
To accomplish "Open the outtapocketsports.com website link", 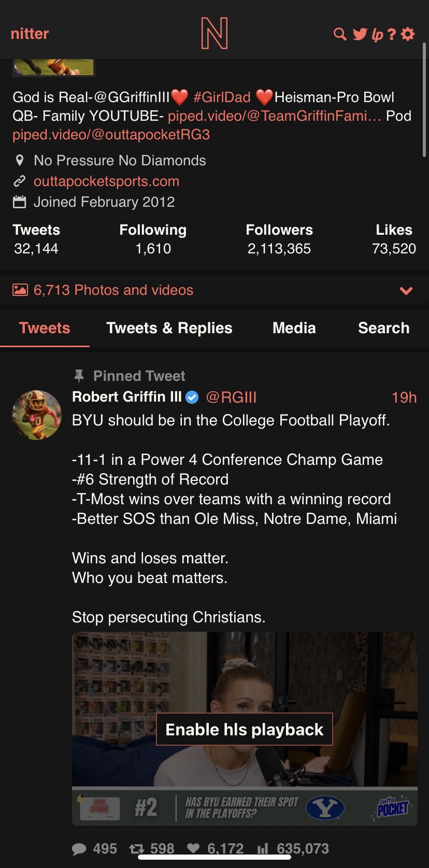I will [106, 181].
